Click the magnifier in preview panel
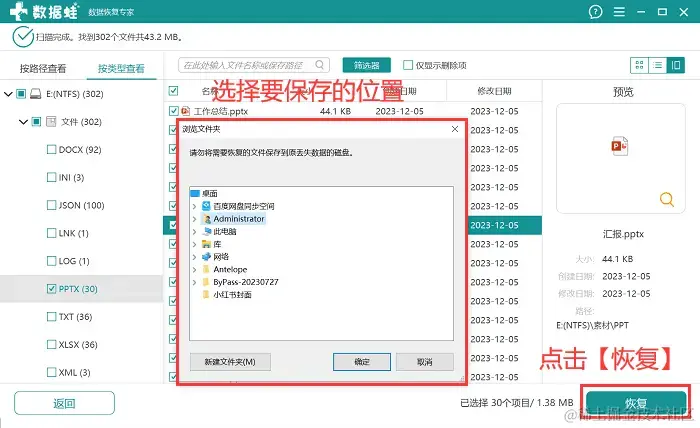 click(667, 199)
